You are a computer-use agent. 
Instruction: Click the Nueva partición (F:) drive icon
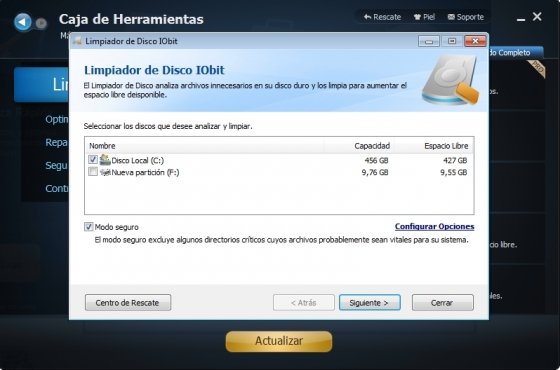[105, 172]
